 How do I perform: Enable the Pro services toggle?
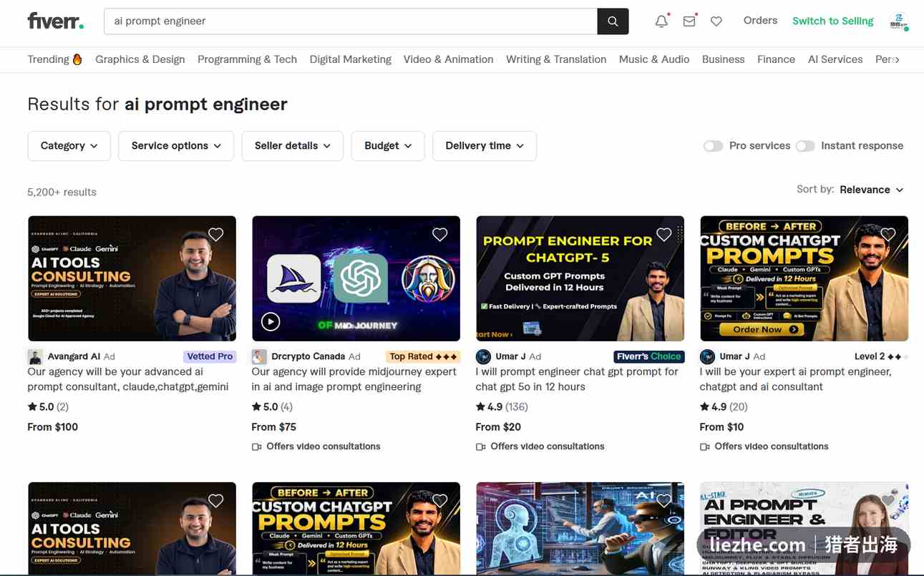(x=713, y=146)
